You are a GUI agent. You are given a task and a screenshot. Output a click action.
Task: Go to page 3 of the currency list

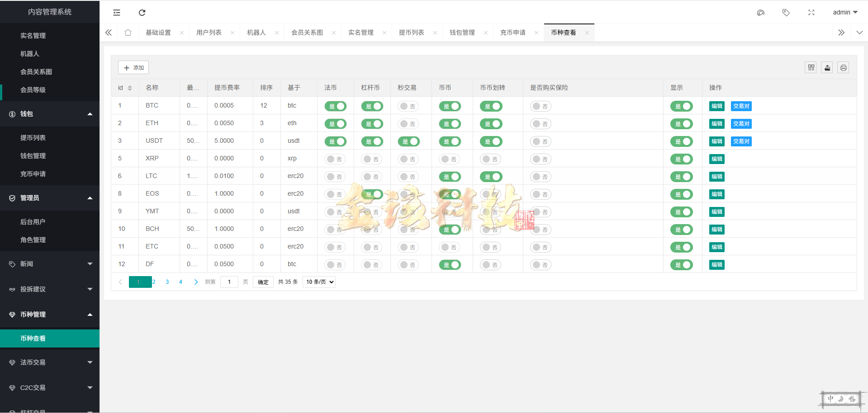[167, 282]
